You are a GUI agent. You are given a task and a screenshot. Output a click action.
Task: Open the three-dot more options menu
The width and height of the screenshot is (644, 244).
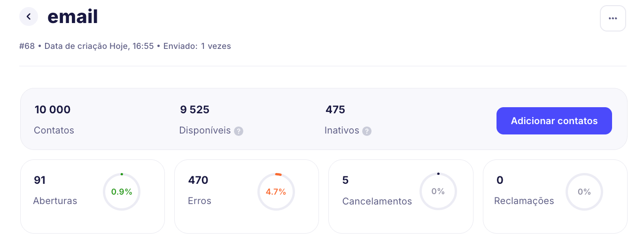[613, 18]
